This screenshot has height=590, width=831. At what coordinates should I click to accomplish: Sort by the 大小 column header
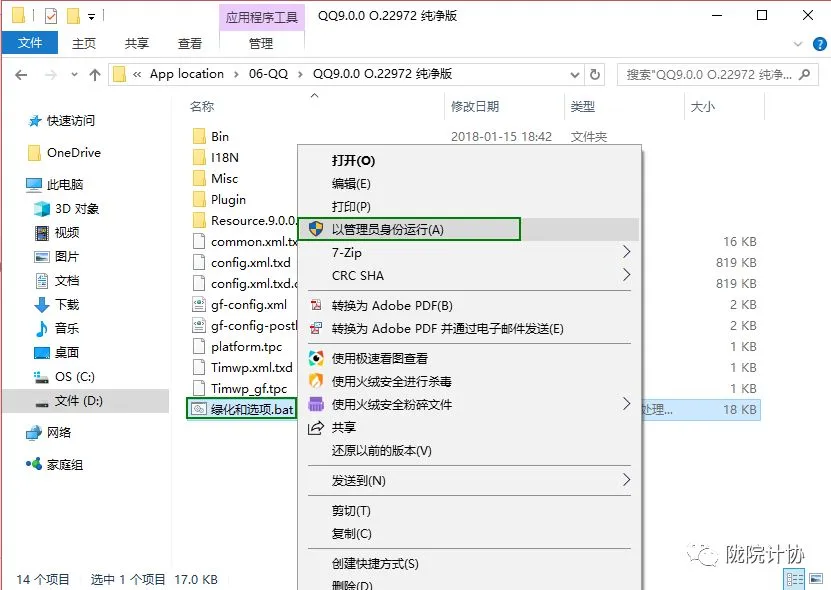coord(703,107)
